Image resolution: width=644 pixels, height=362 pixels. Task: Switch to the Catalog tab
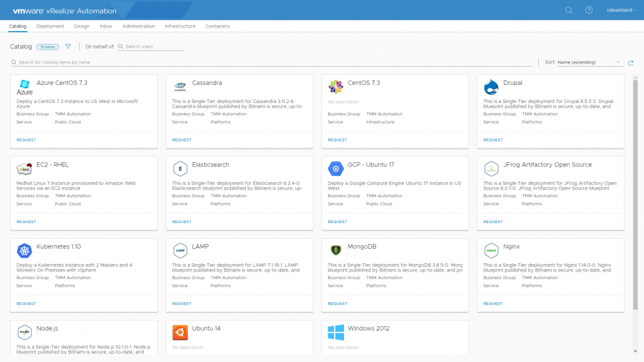(18, 26)
